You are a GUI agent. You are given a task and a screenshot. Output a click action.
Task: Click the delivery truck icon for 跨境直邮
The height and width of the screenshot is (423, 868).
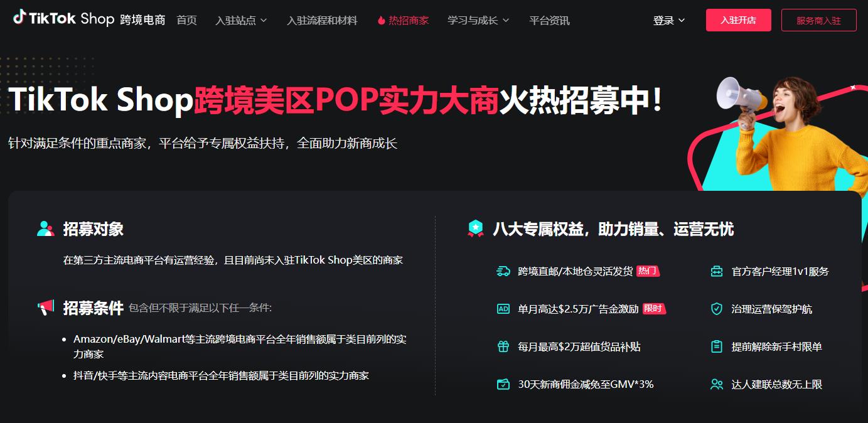pyautogui.click(x=503, y=271)
